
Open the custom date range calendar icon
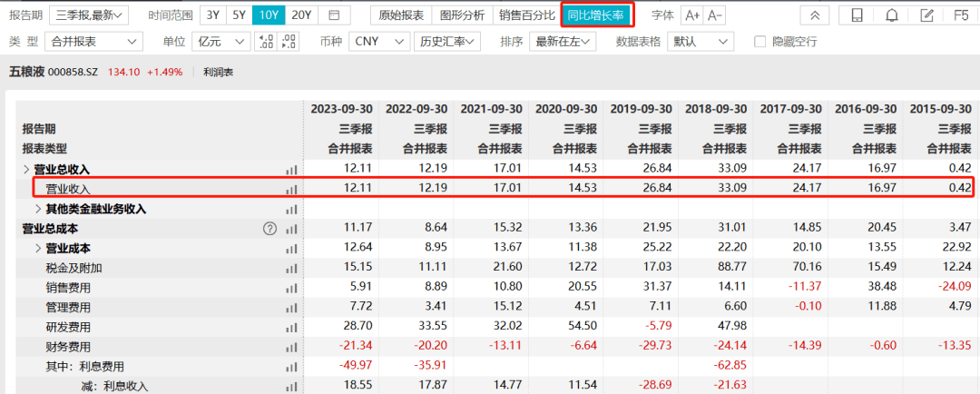click(x=334, y=15)
